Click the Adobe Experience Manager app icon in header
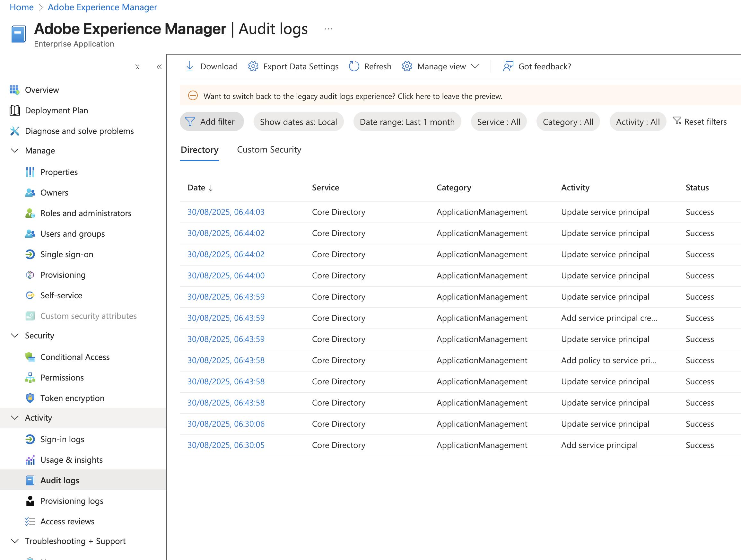The image size is (741, 560). [x=18, y=34]
